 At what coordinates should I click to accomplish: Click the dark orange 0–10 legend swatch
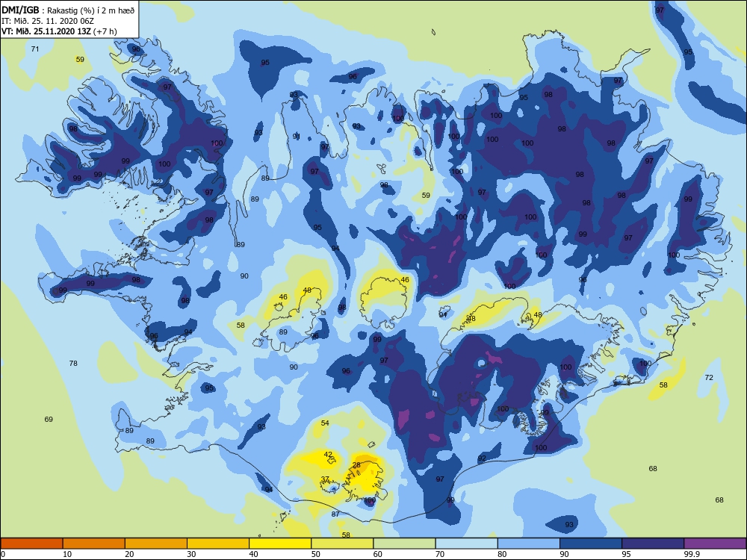(31, 544)
